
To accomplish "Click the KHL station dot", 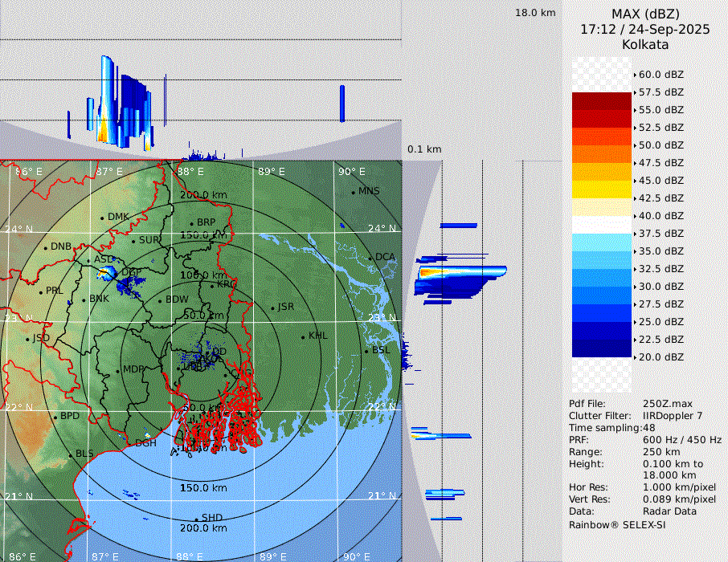I will (x=303, y=336).
